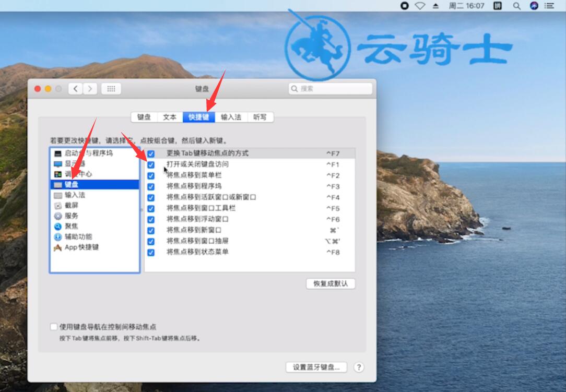Click 设置蓝牙键盘... button

pyautogui.click(x=316, y=367)
